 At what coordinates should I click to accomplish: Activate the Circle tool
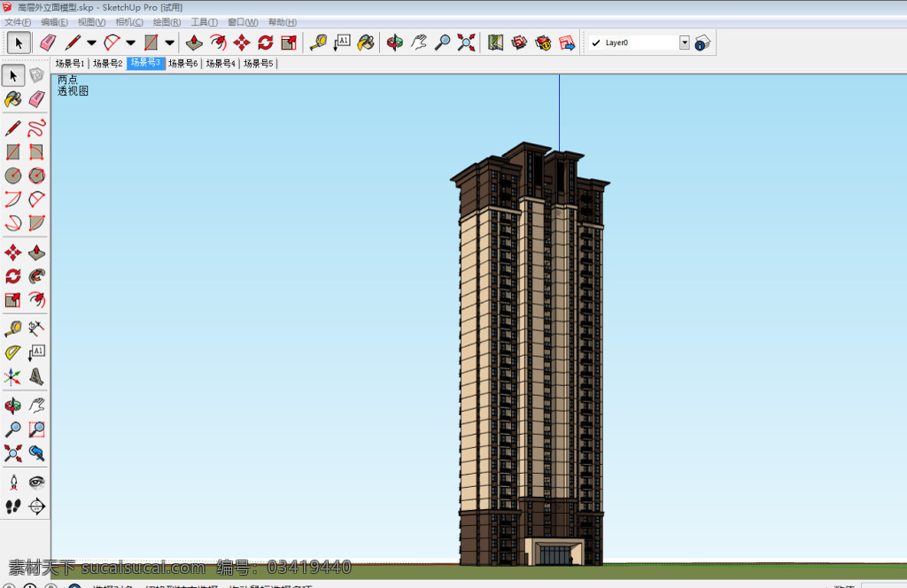point(12,175)
